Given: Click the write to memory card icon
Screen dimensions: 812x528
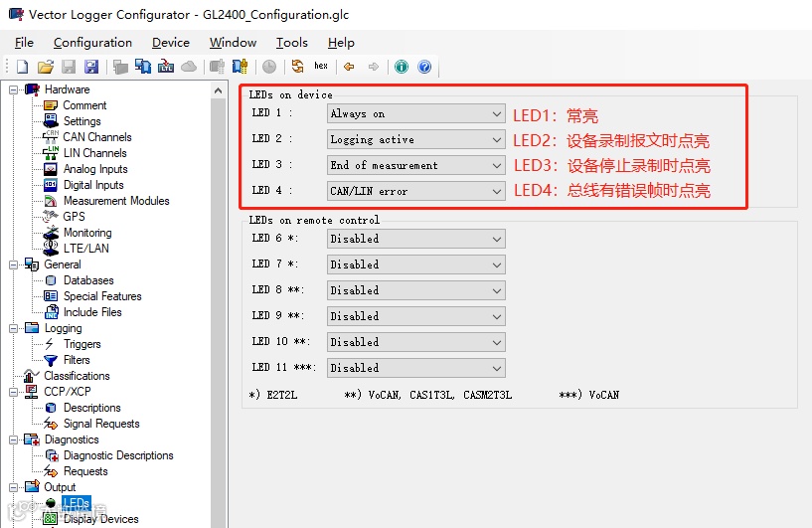Looking at the screenshot, I should (x=143, y=67).
